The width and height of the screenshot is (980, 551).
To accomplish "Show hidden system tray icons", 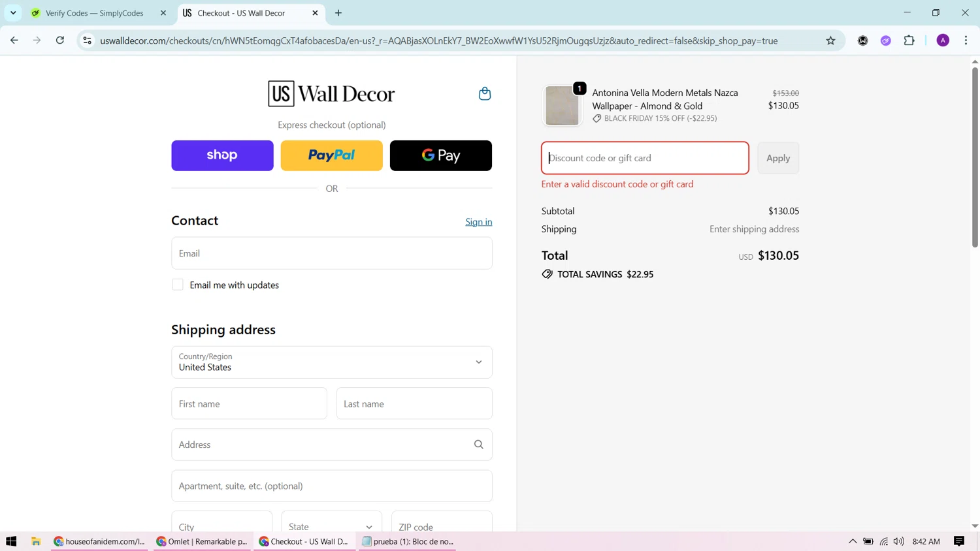I will click(x=853, y=541).
